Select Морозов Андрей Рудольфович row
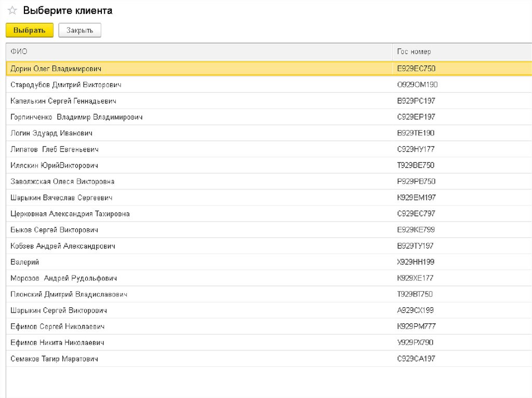Image resolution: width=532 pixels, height=398 pixels. tap(63, 278)
